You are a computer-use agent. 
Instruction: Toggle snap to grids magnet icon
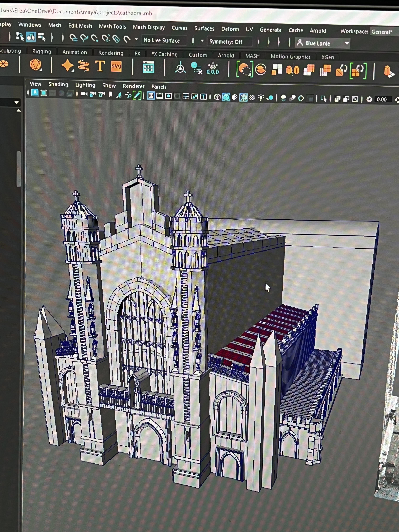[73, 38]
